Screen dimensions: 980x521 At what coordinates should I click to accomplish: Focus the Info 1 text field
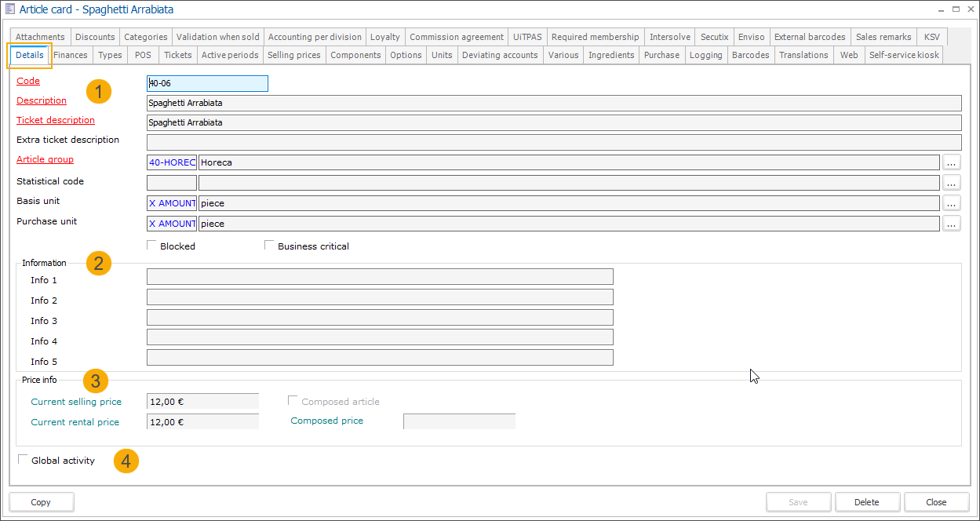(380, 277)
